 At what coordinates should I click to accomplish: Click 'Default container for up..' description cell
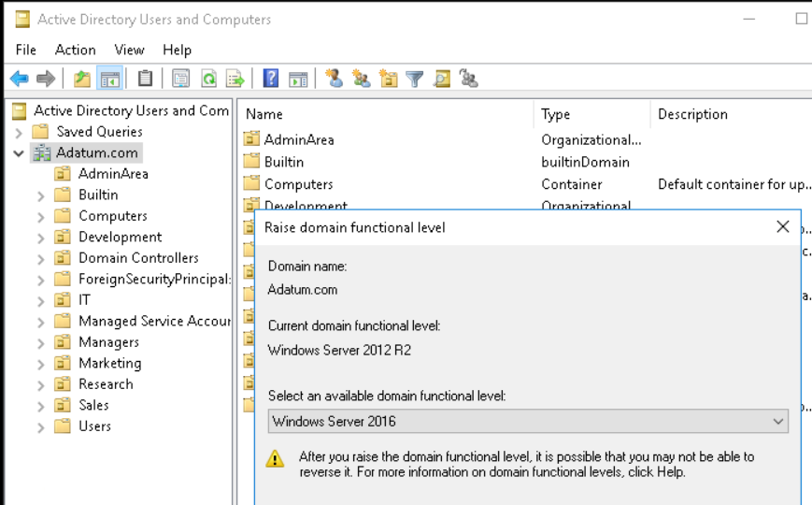pos(733,184)
